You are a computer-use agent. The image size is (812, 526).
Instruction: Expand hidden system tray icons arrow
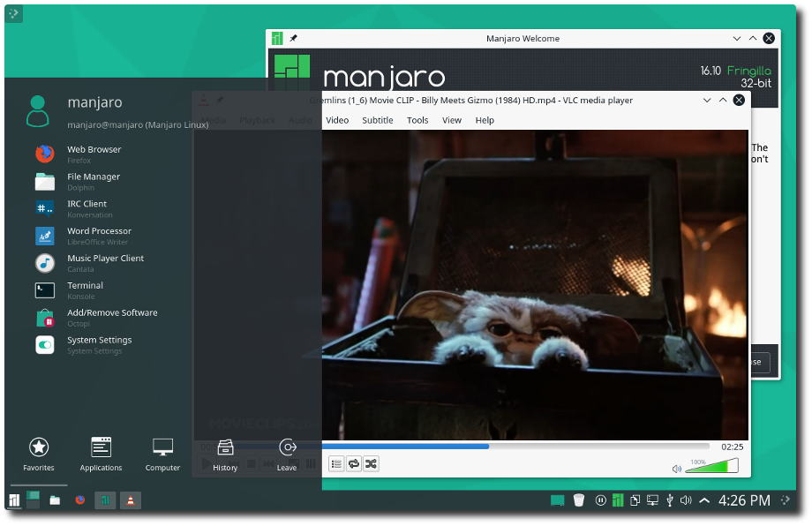click(704, 500)
